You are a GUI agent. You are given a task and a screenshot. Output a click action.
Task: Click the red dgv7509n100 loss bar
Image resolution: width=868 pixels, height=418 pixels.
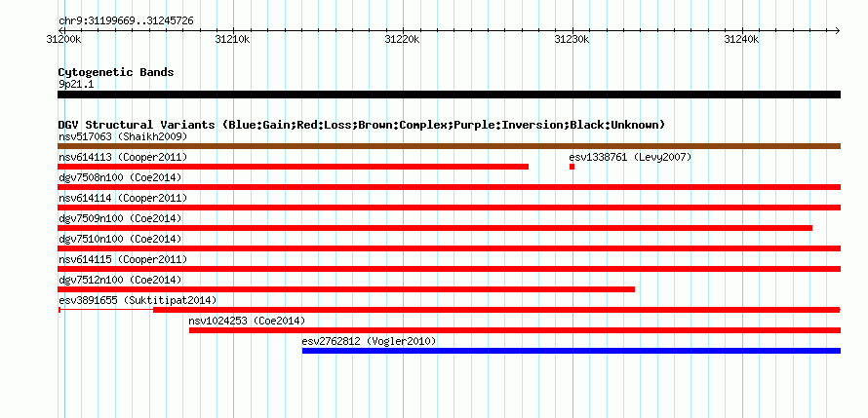click(x=435, y=228)
